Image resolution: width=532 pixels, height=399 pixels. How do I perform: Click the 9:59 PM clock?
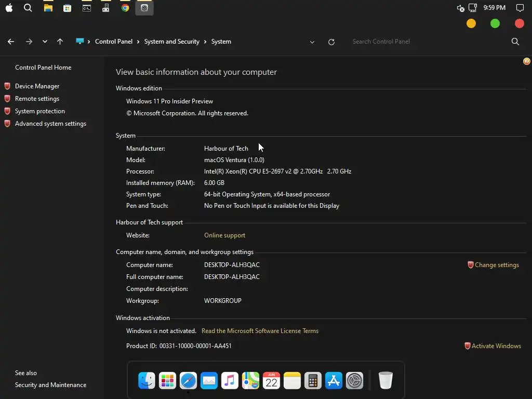click(x=495, y=8)
